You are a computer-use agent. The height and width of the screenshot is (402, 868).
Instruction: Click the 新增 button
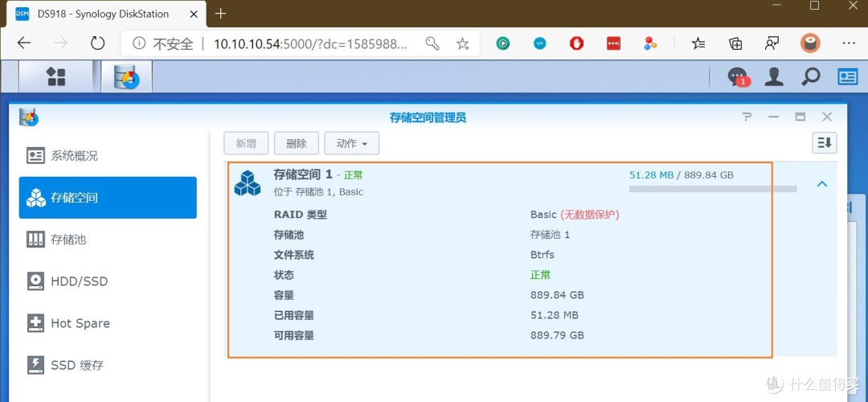(x=246, y=143)
